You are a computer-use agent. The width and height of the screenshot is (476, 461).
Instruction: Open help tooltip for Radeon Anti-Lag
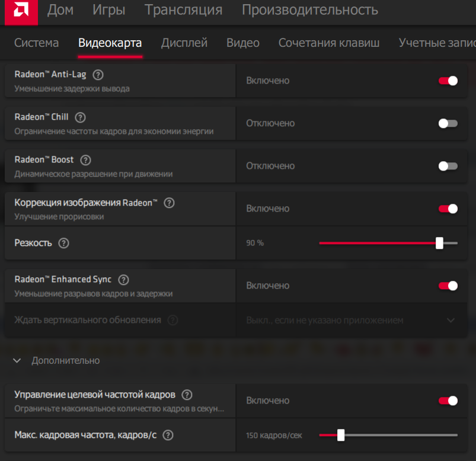pos(98,75)
